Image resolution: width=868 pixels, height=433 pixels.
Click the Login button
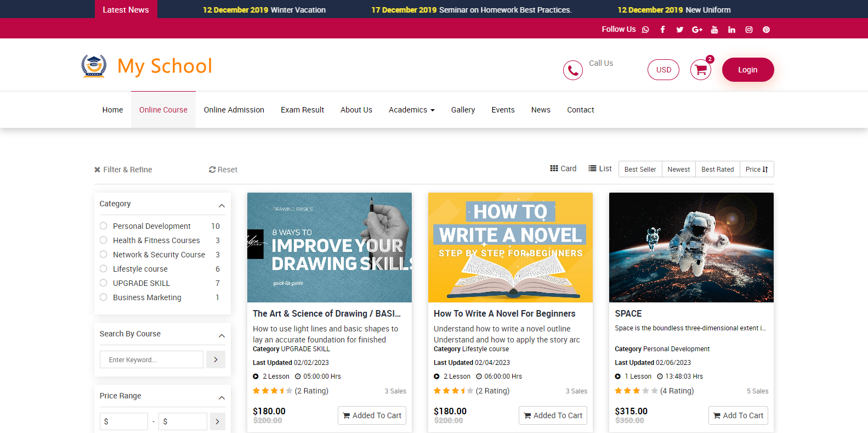tap(747, 70)
